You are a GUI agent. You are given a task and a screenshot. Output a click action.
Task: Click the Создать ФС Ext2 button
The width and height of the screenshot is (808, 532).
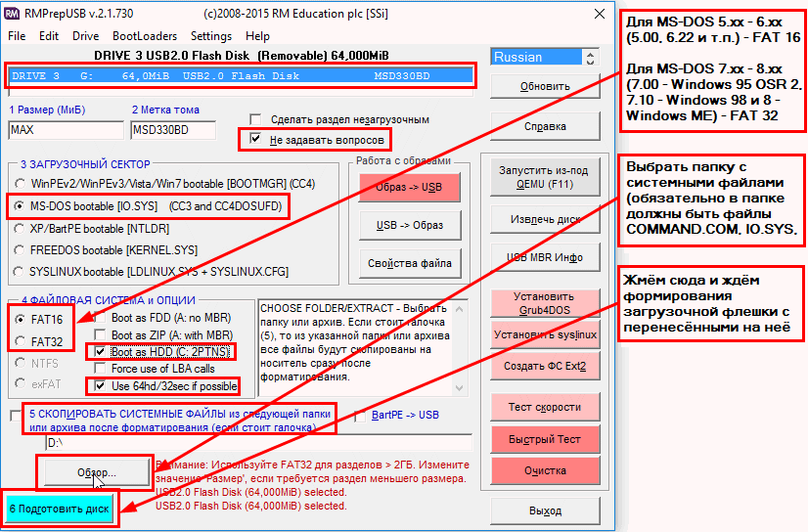point(545,366)
